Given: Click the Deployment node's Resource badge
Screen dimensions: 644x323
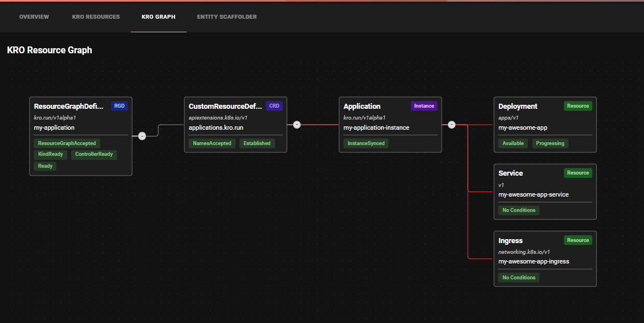Looking at the screenshot, I should click(578, 106).
